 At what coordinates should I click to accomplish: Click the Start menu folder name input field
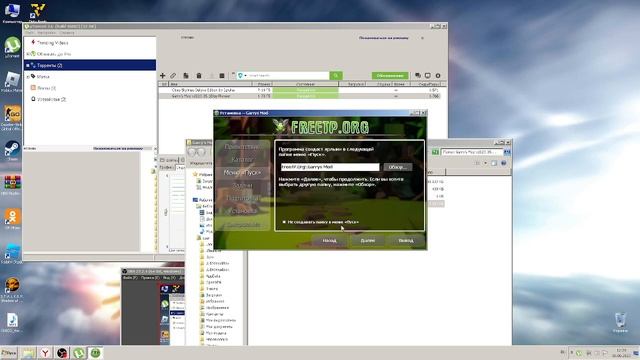[330, 167]
